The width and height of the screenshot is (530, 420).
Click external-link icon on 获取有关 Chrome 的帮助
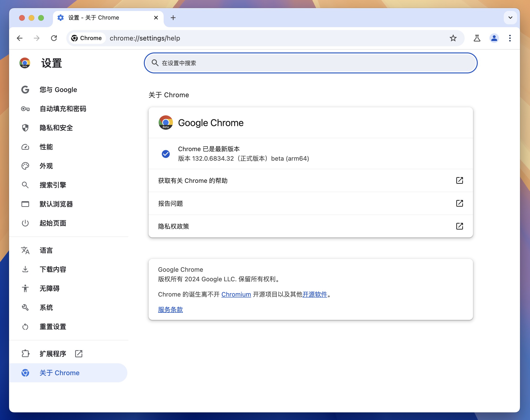click(459, 180)
